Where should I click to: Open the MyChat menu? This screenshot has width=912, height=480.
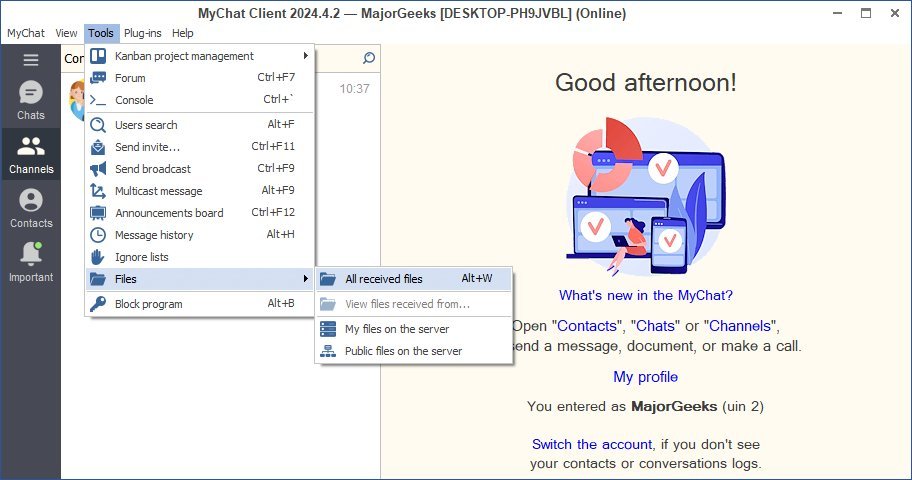26,33
